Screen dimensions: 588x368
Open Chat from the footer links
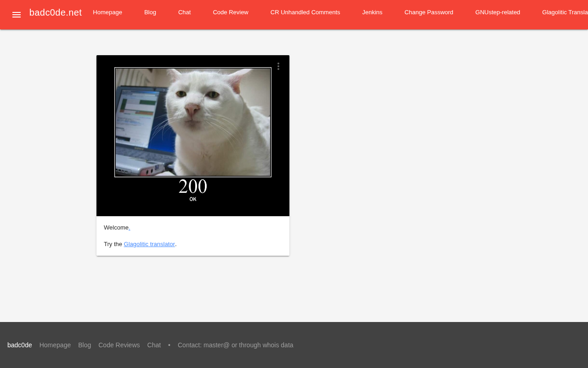click(x=154, y=345)
